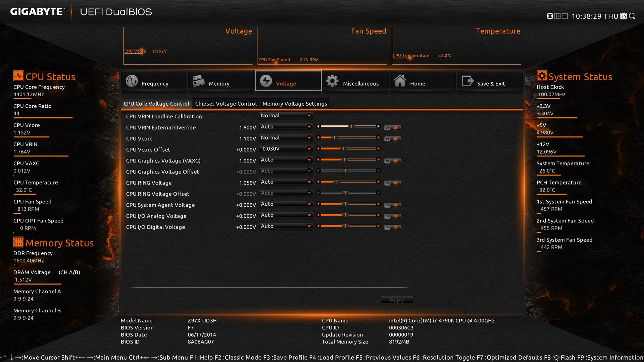Open the CPU Vcore Offset dropdown
The width and height of the screenshot is (644, 362).
pos(286,149)
